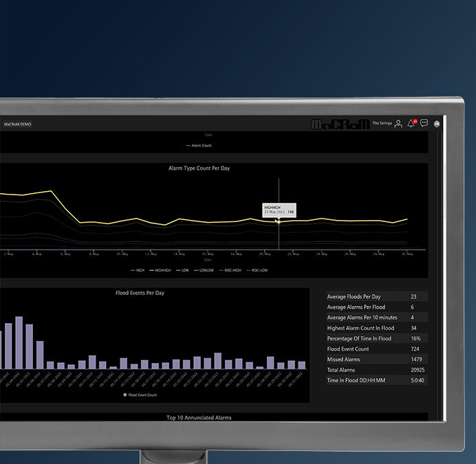Toggle the ROC-LOW legend series
The width and height of the screenshot is (476, 464).
coord(257,270)
